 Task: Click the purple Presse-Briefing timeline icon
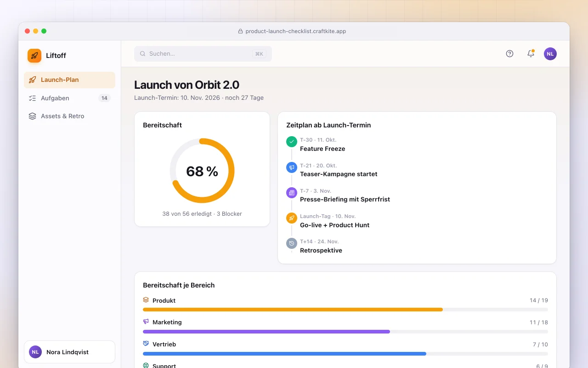292,192
